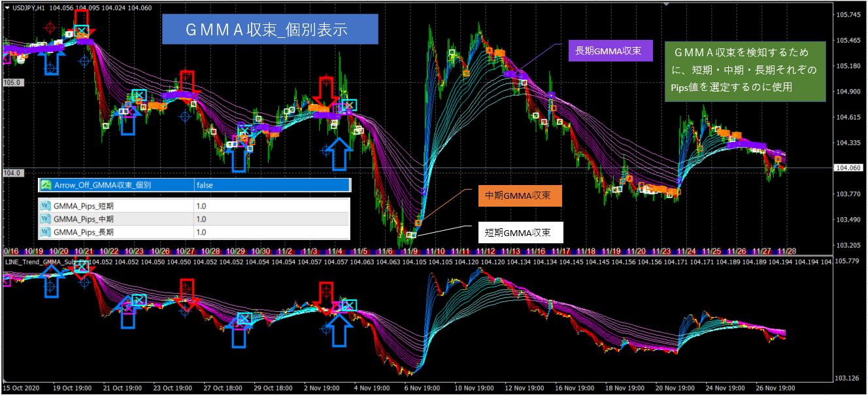Click the 10/21 date label on main chart
The height and width of the screenshot is (395, 868).
pyautogui.click(x=84, y=251)
